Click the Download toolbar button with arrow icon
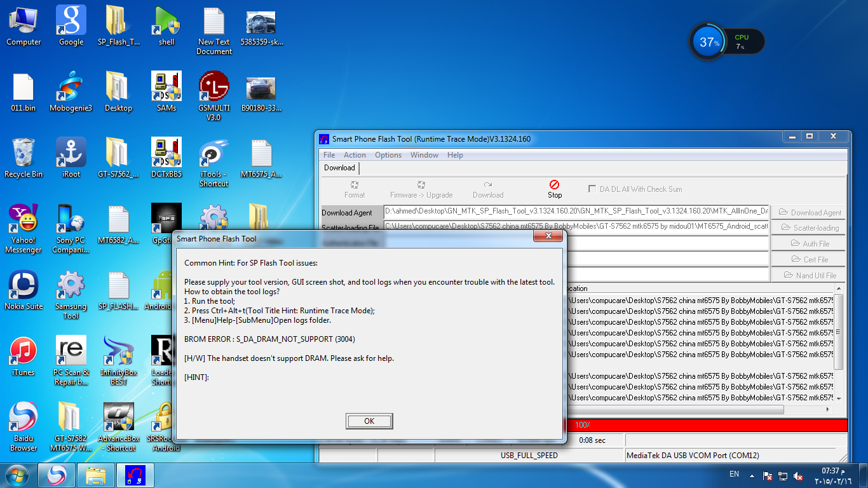This screenshot has width=868, height=488. point(488,189)
